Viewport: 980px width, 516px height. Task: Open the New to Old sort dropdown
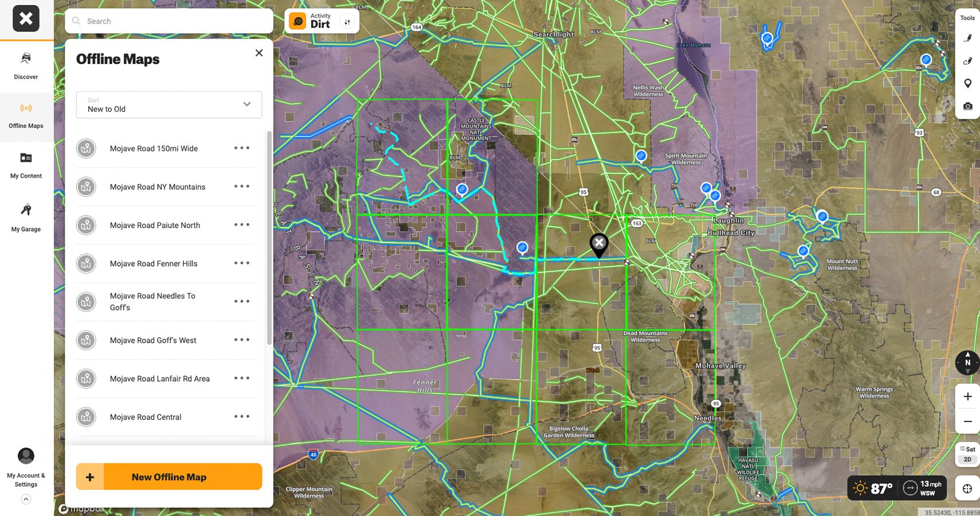(168, 105)
